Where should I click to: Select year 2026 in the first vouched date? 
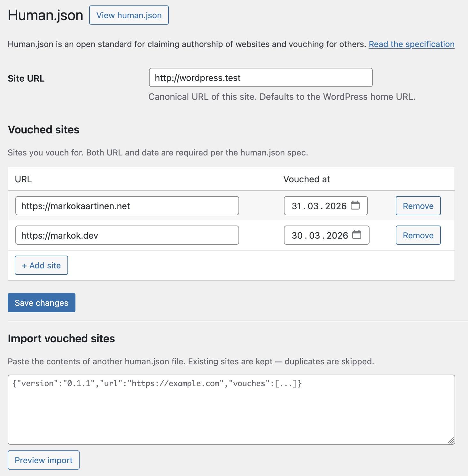(336, 206)
